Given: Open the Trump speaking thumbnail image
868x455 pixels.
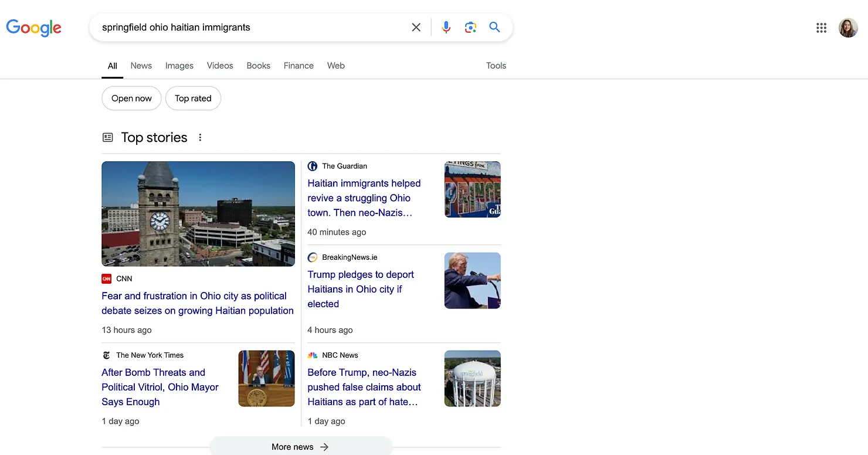Looking at the screenshot, I should coord(473,281).
